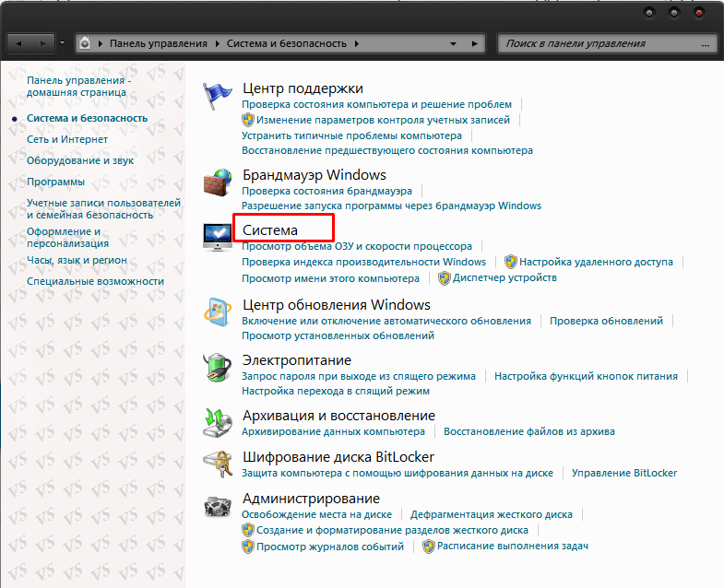Viewport: 724px width, 588px height.
Task: Click the Система monitor icon
Action: point(218,237)
